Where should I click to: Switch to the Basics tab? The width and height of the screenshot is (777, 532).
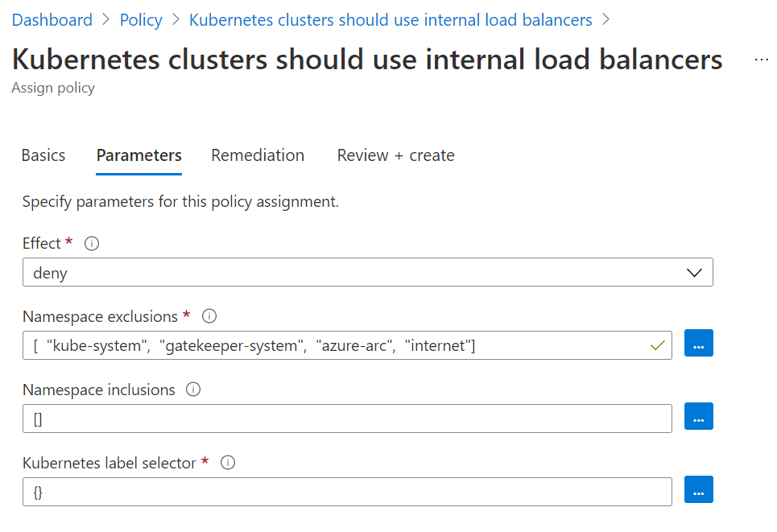pyautogui.click(x=43, y=155)
